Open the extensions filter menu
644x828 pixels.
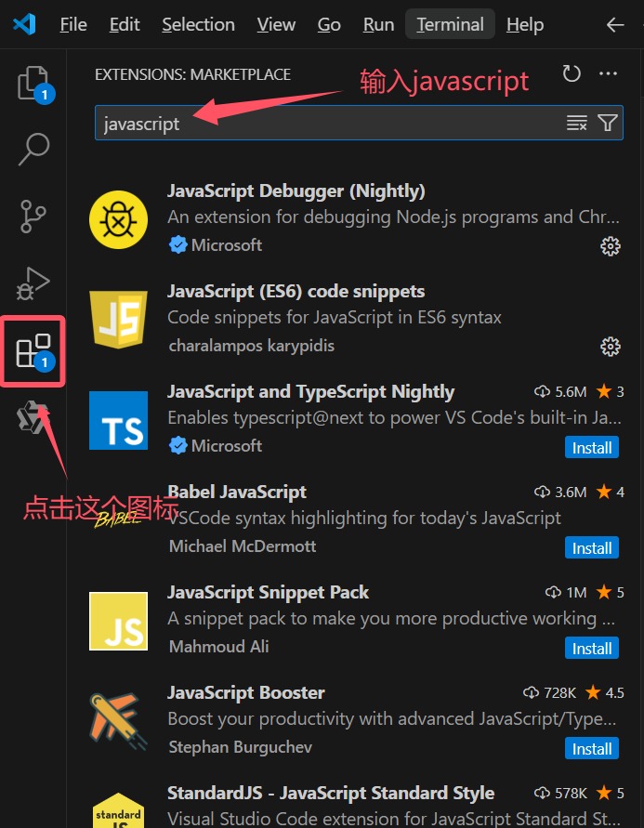(608, 124)
